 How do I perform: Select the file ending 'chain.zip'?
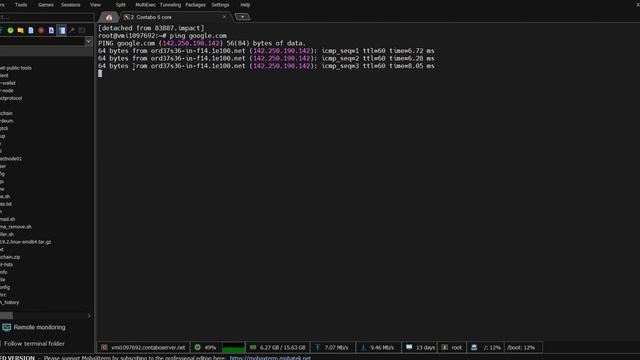[10, 257]
